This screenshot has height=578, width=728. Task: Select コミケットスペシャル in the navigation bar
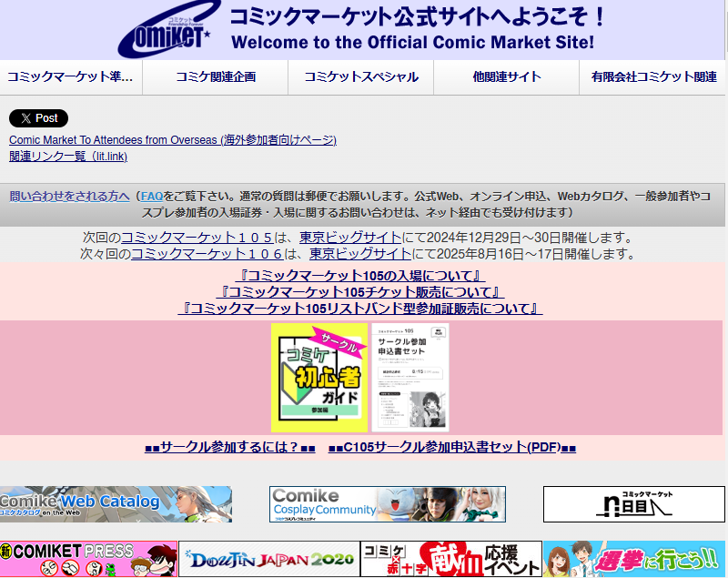pos(359,77)
